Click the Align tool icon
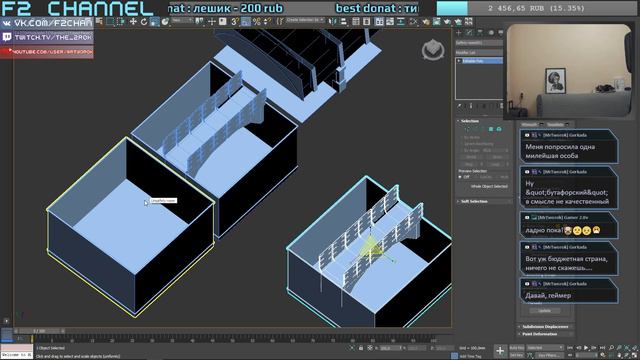The image size is (640, 360). click(x=344, y=22)
